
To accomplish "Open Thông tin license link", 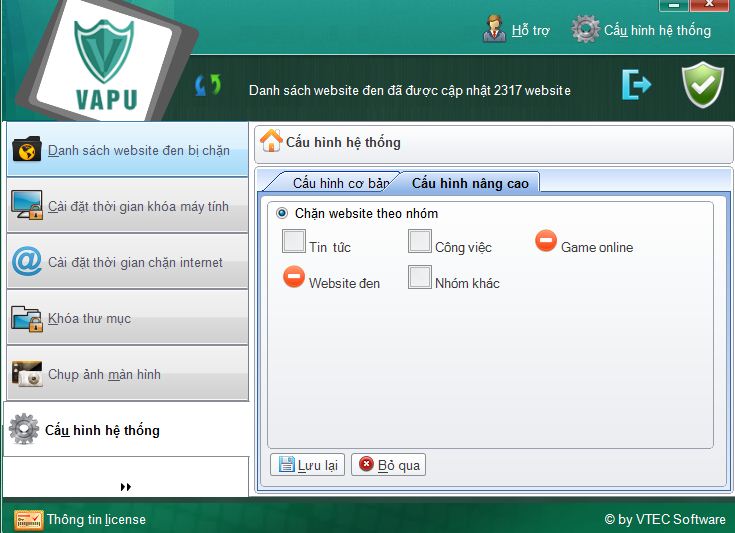I will click(x=96, y=519).
